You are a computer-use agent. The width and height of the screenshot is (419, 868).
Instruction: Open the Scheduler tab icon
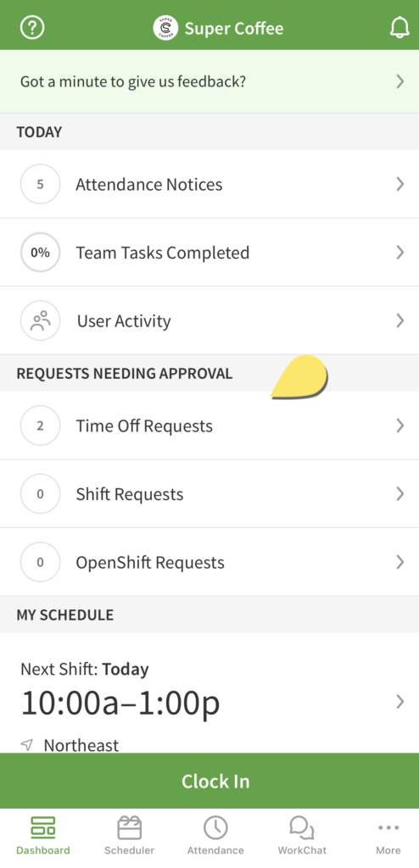pyautogui.click(x=129, y=828)
